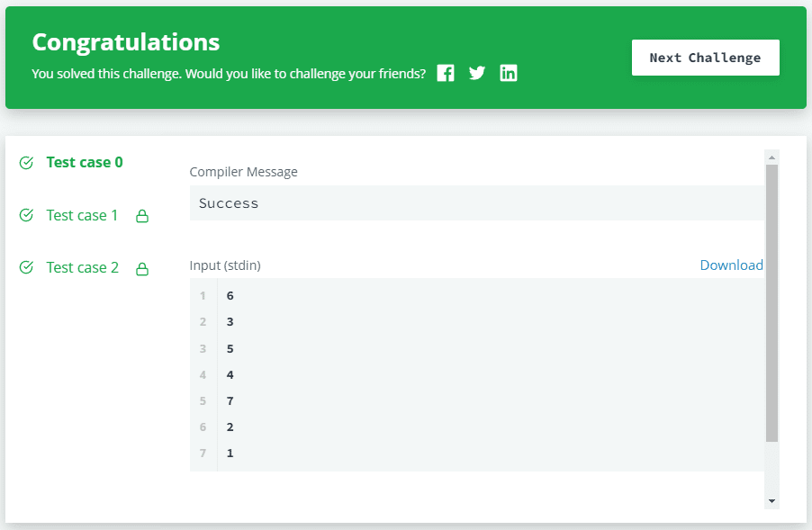The width and height of the screenshot is (812, 530).
Task: Click the scrollbar down arrow
Action: point(771,500)
